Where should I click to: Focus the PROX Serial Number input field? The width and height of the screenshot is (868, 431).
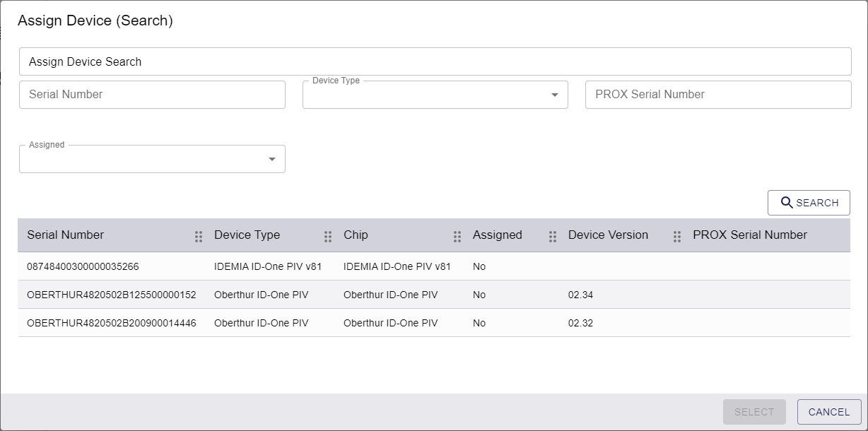[717, 95]
